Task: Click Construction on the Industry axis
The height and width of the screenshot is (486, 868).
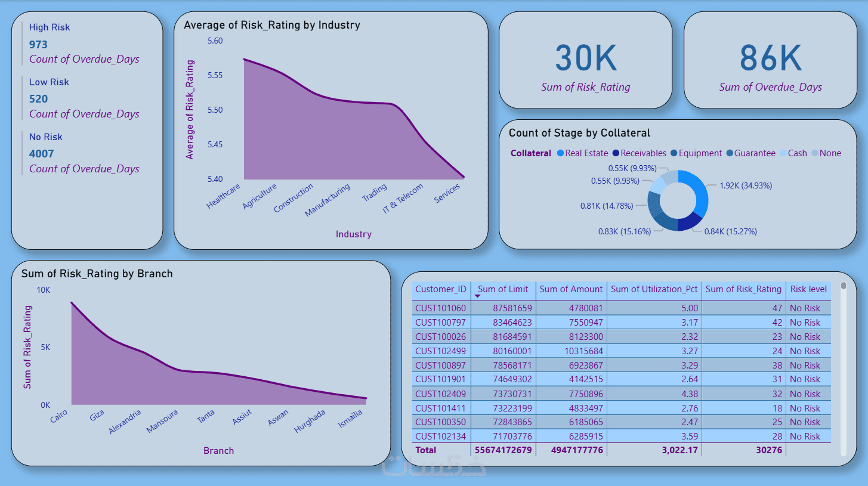Action: [294, 199]
